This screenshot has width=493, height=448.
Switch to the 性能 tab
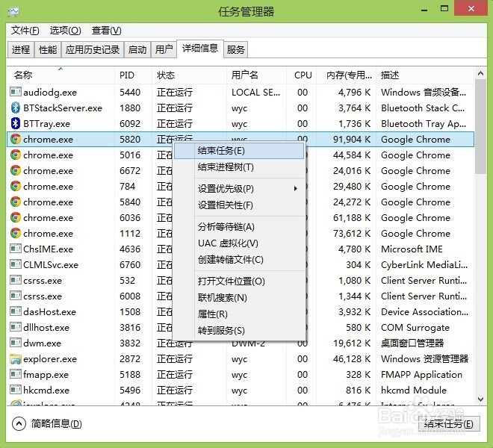point(48,50)
